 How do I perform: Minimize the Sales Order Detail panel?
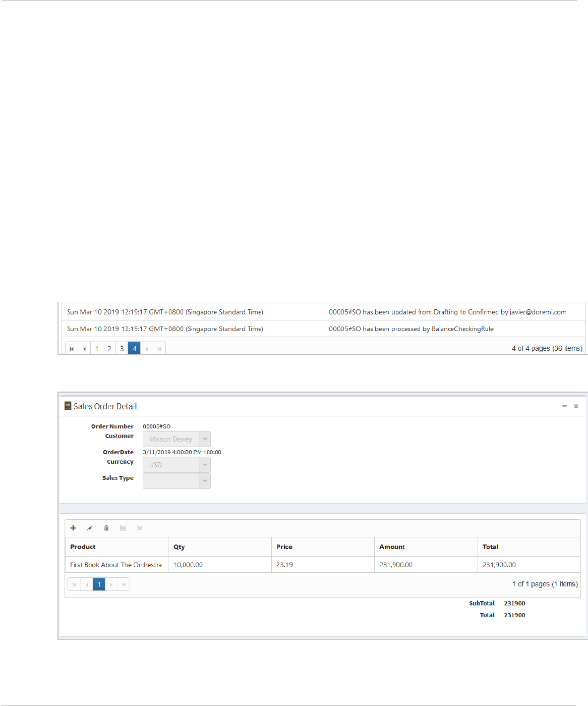point(564,406)
